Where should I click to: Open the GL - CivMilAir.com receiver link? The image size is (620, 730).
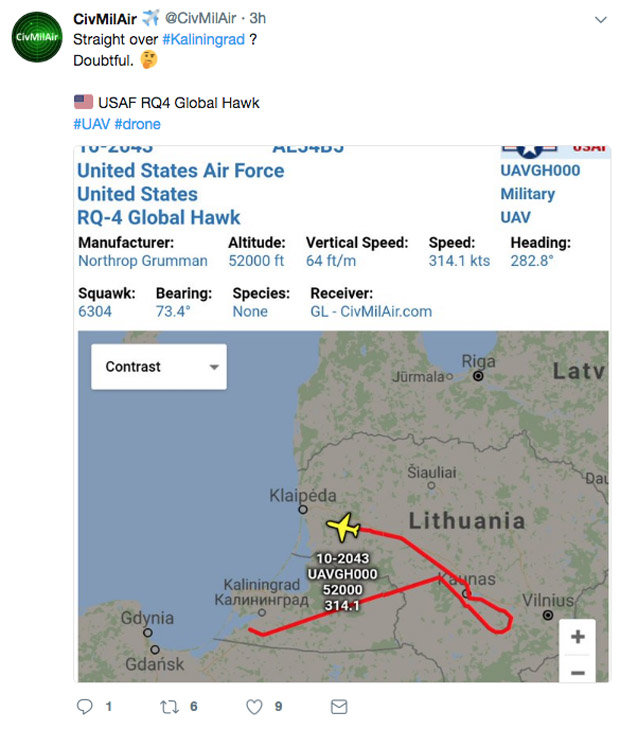click(x=371, y=311)
